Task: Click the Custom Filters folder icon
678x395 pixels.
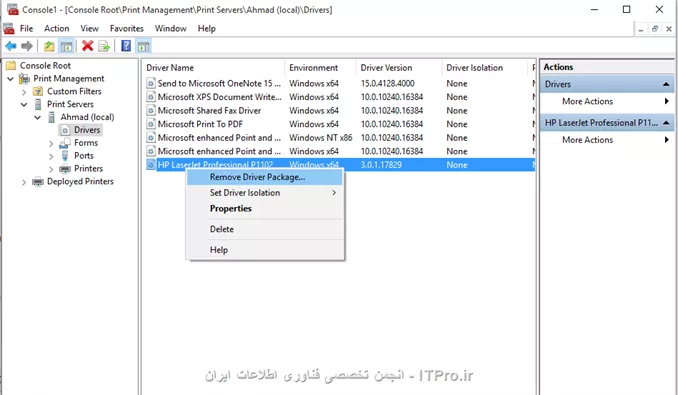Action: click(38, 91)
